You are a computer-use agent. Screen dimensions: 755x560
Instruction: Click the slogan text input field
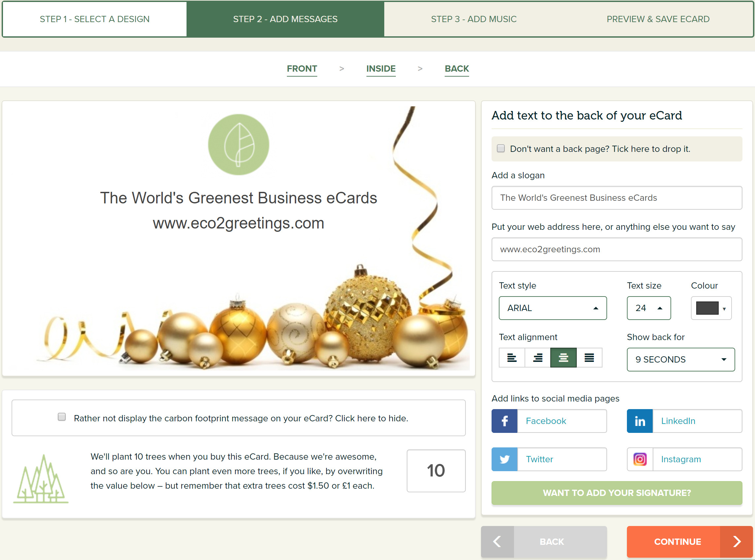pos(617,198)
